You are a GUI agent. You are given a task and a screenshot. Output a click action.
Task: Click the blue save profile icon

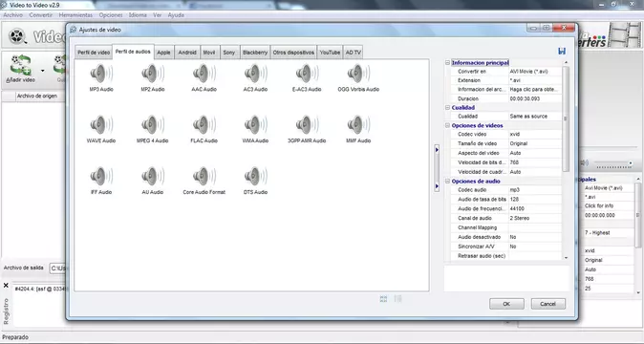(562, 51)
